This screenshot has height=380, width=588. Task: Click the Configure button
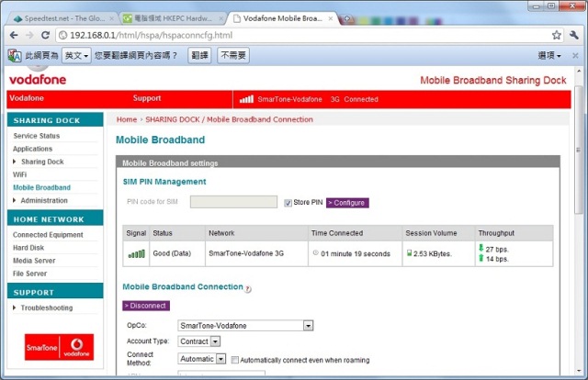[347, 203]
